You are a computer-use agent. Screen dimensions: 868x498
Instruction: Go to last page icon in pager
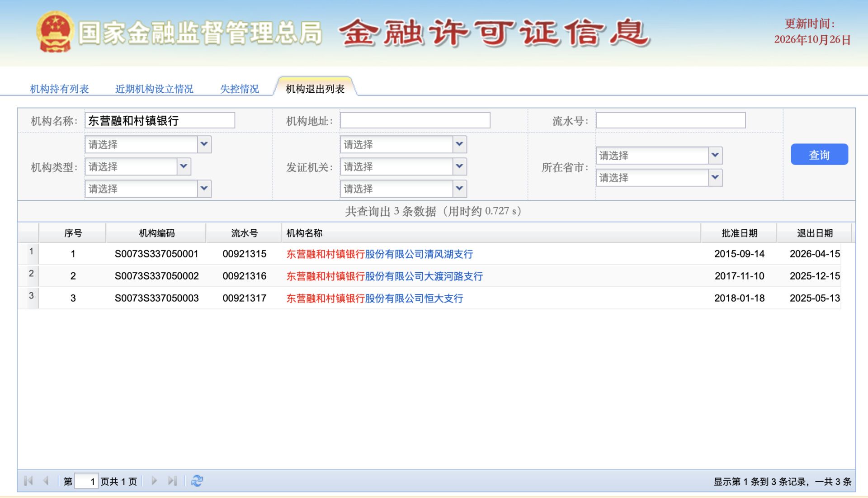coord(172,481)
